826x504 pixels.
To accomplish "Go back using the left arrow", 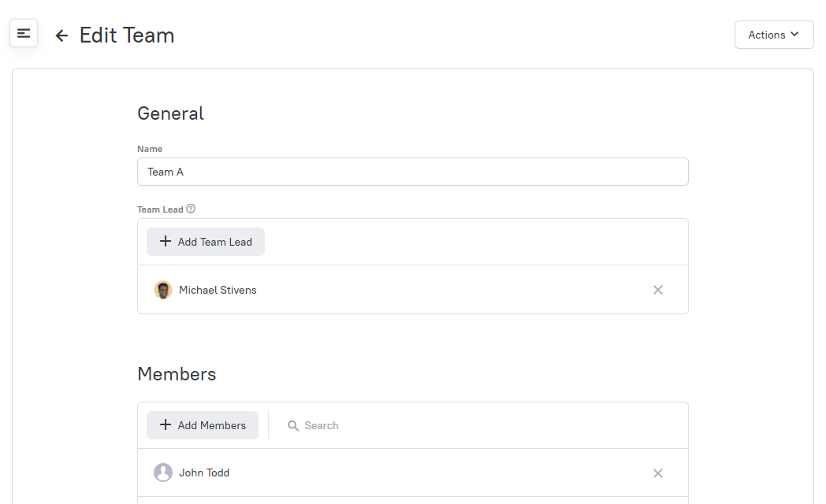I will click(61, 35).
